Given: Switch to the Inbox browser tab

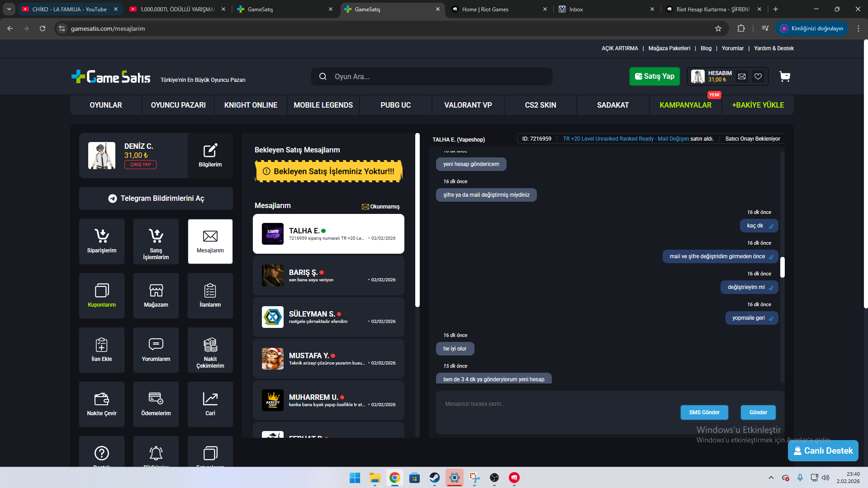Looking at the screenshot, I should tap(606, 9).
